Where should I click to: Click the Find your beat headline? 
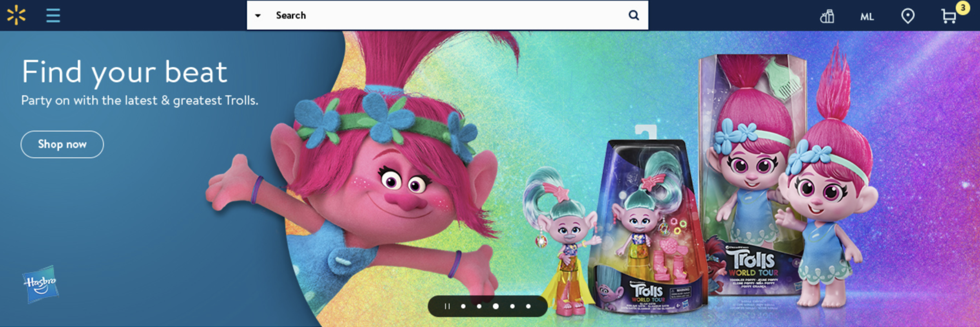pos(125,72)
